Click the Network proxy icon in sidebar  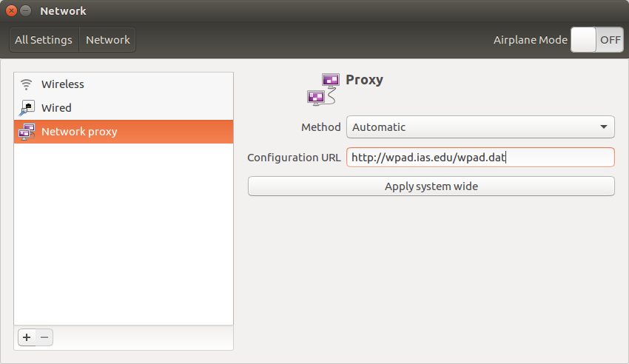click(27, 132)
